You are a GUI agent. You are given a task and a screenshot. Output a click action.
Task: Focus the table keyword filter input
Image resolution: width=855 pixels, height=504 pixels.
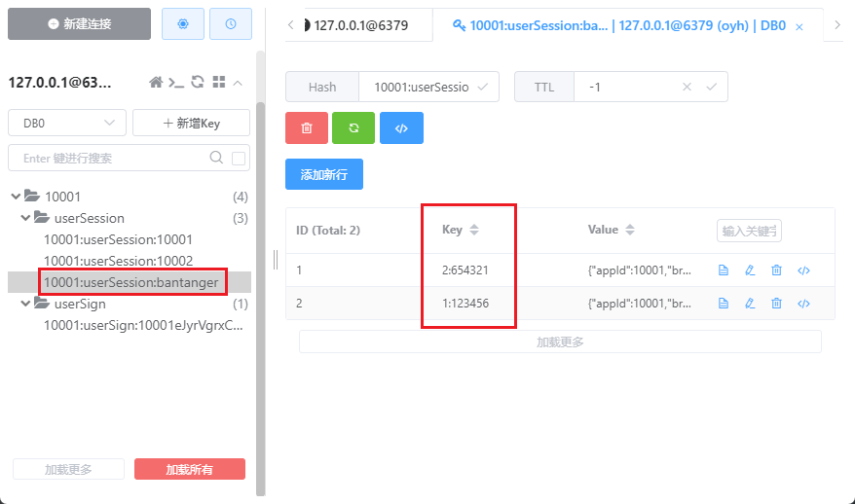click(749, 231)
